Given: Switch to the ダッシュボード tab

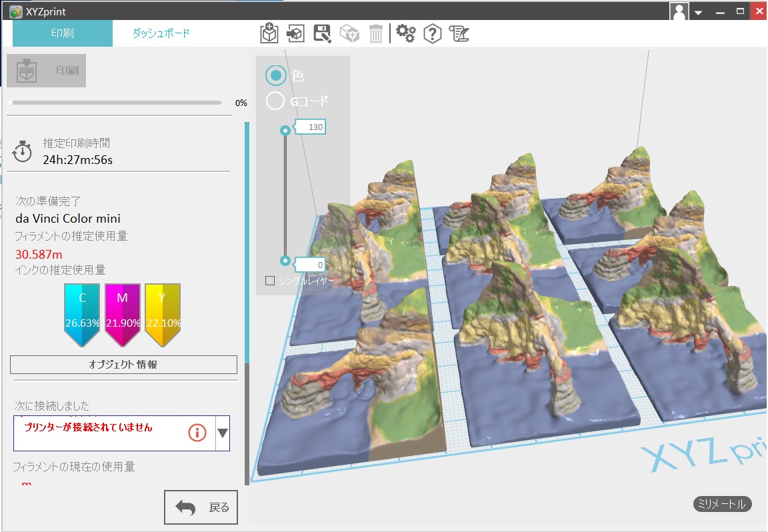Looking at the screenshot, I should point(161,33).
